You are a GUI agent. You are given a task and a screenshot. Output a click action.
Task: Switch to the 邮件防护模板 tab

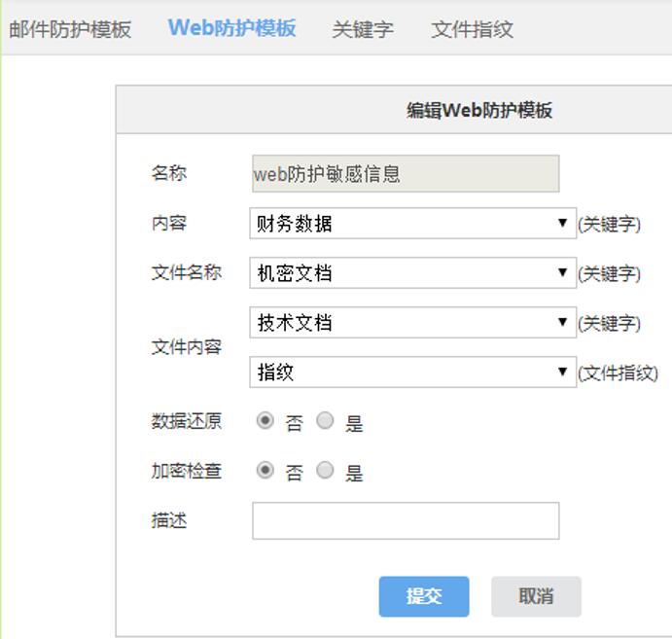70,28
